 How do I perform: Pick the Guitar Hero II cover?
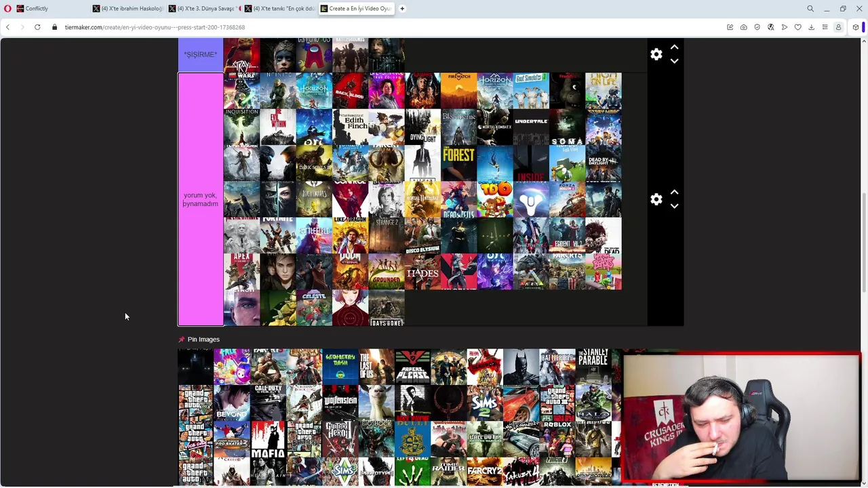click(x=340, y=439)
